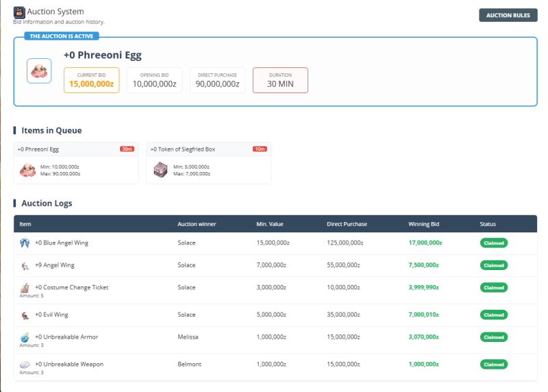Click winner name Melissa
548x392 pixels.
tap(188, 337)
